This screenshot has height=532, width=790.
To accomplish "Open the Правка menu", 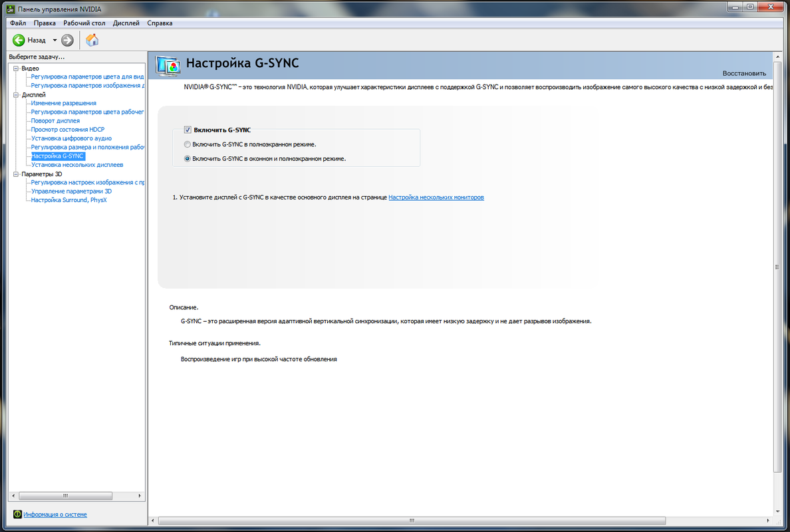I will pyautogui.click(x=45, y=23).
